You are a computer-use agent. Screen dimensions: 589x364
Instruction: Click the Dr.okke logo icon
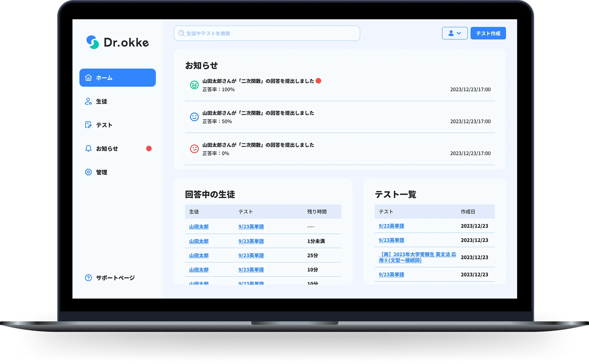pos(93,42)
